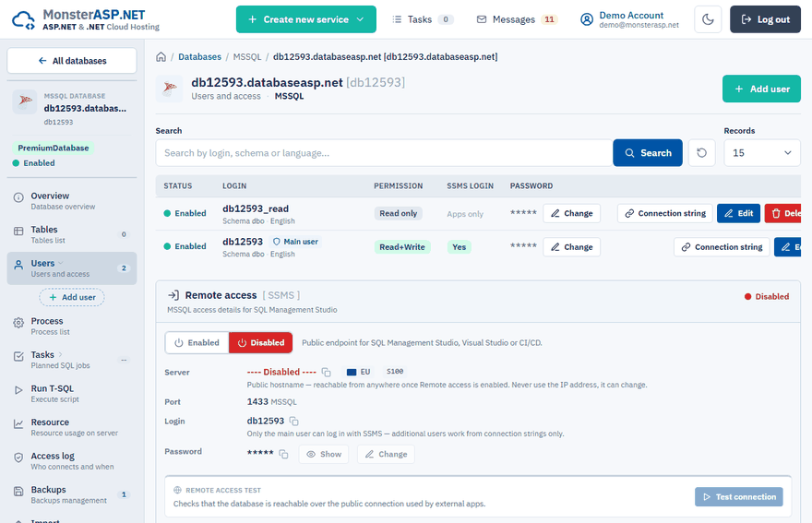Click the blue Search button
The width and height of the screenshot is (812, 523).
tap(648, 153)
